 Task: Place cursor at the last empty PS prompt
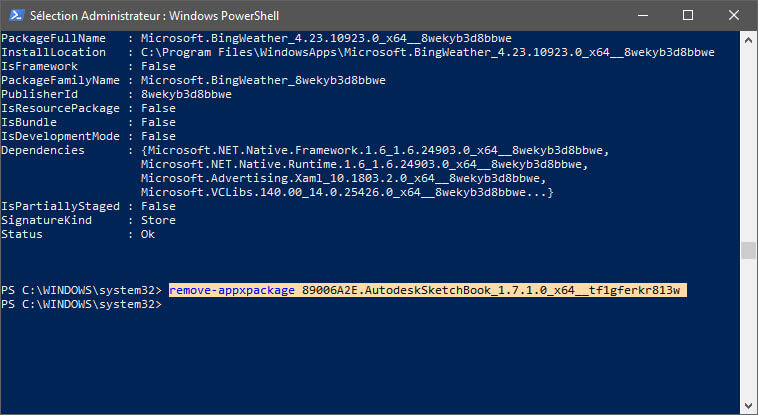click(x=167, y=304)
